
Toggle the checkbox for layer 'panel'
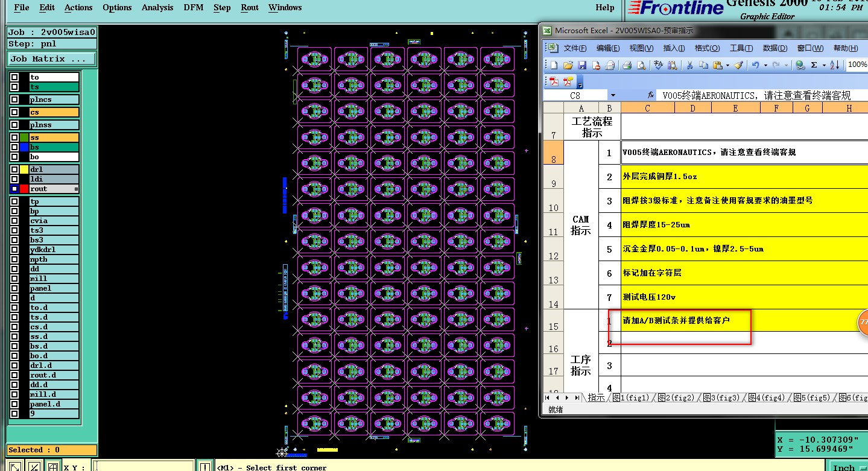(14, 288)
